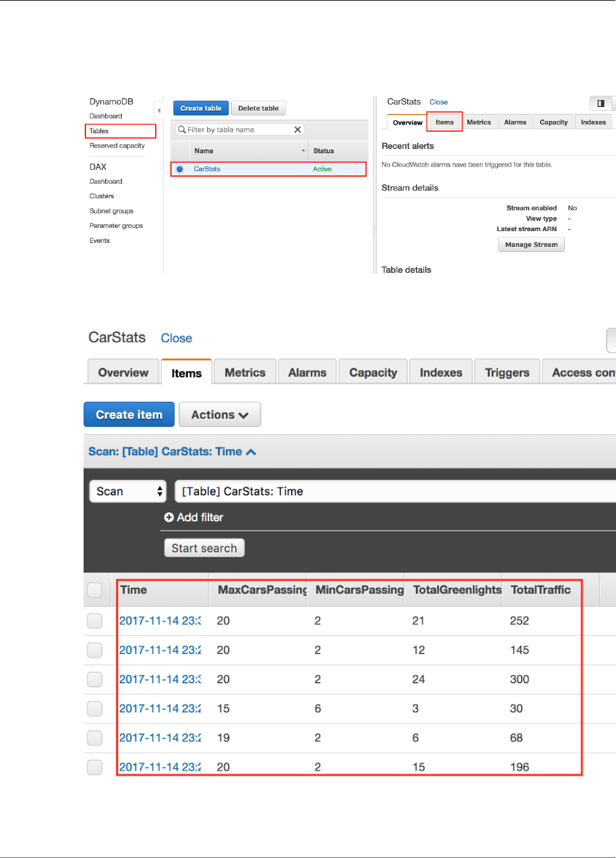The image size is (616, 858).
Task: Open the large Metrics tab
Action: (x=245, y=372)
